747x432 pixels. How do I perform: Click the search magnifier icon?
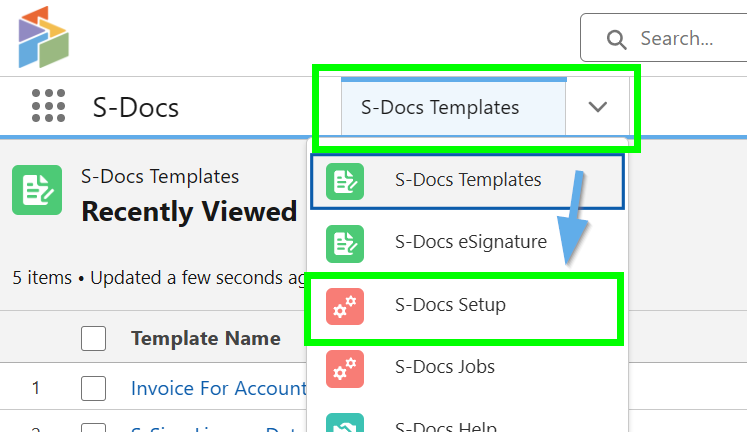(x=616, y=39)
